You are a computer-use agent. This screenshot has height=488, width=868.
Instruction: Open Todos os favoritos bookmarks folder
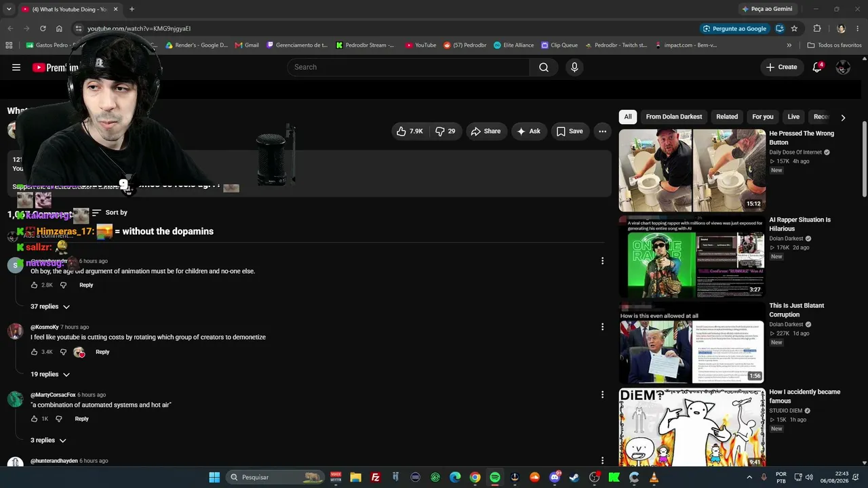click(834, 45)
